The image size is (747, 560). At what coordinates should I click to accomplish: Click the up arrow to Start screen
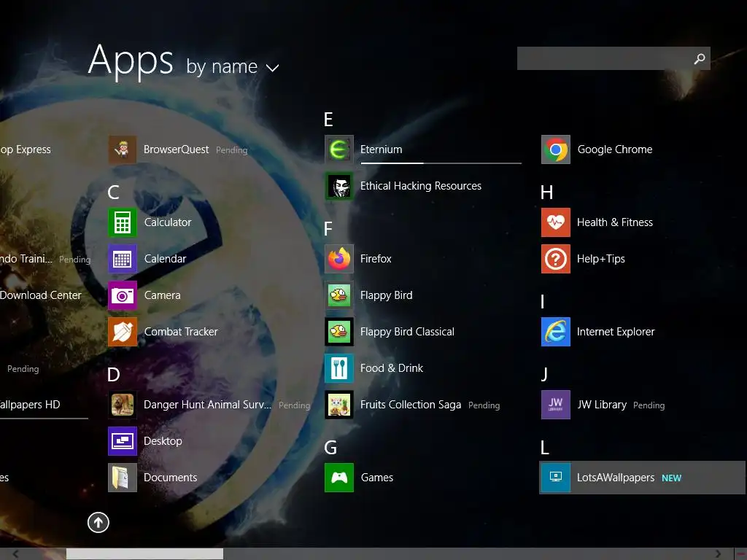(x=98, y=522)
